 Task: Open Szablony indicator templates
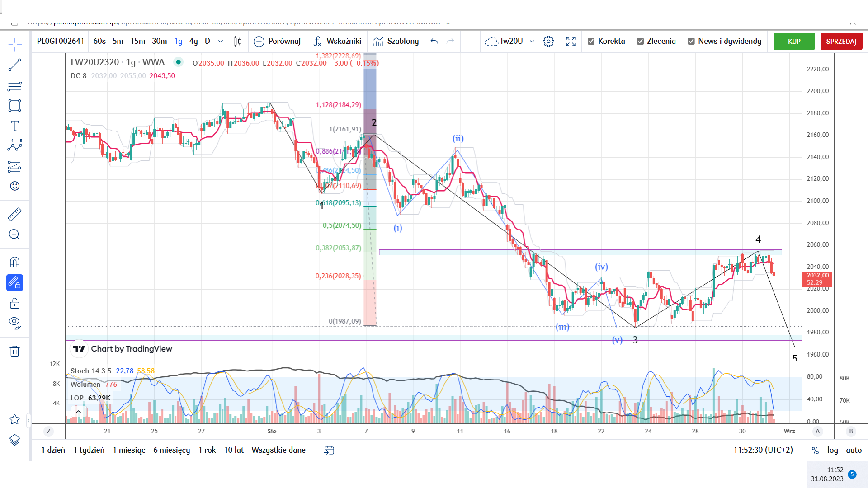tap(396, 42)
